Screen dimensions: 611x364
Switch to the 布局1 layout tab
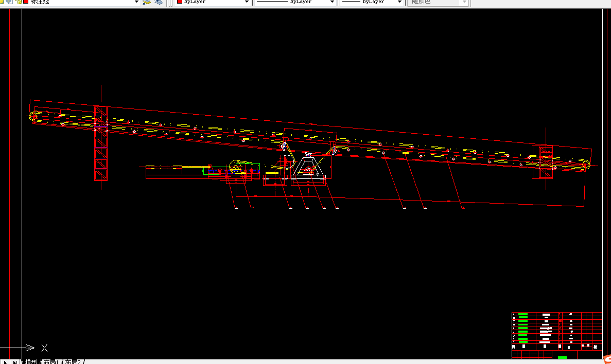click(x=51, y=361)
